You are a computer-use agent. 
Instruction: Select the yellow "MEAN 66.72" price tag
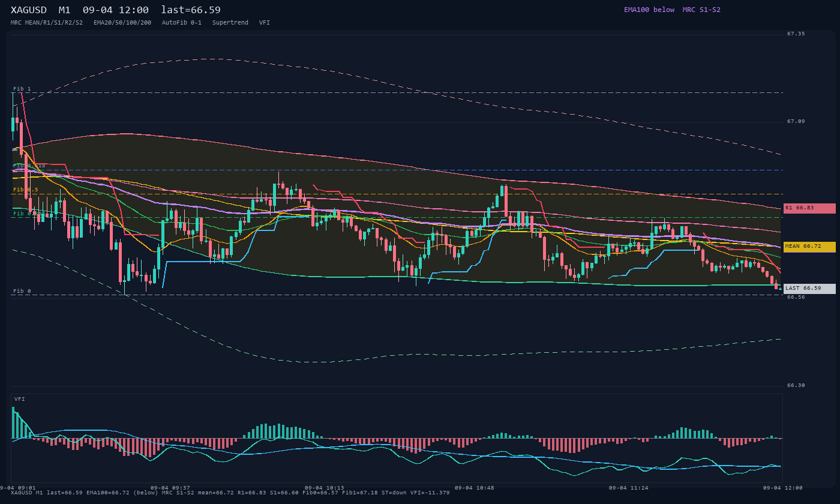(809, 247)
